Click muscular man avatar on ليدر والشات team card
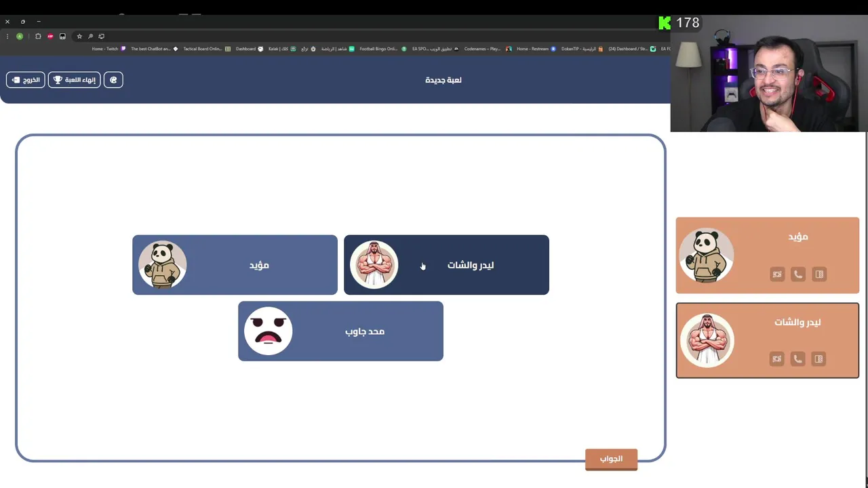 [707, 340]
